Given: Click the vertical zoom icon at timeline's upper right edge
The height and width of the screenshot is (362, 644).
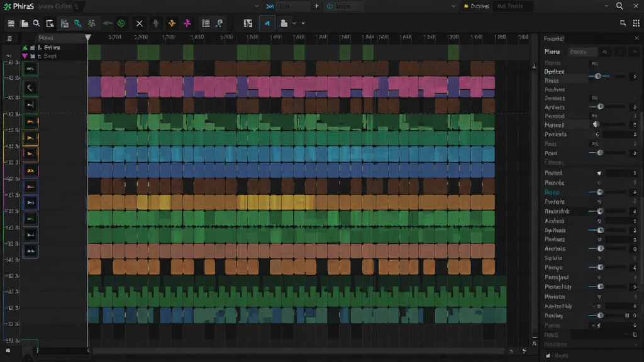Looking at the screenshot, I should [x=534, y=66].
